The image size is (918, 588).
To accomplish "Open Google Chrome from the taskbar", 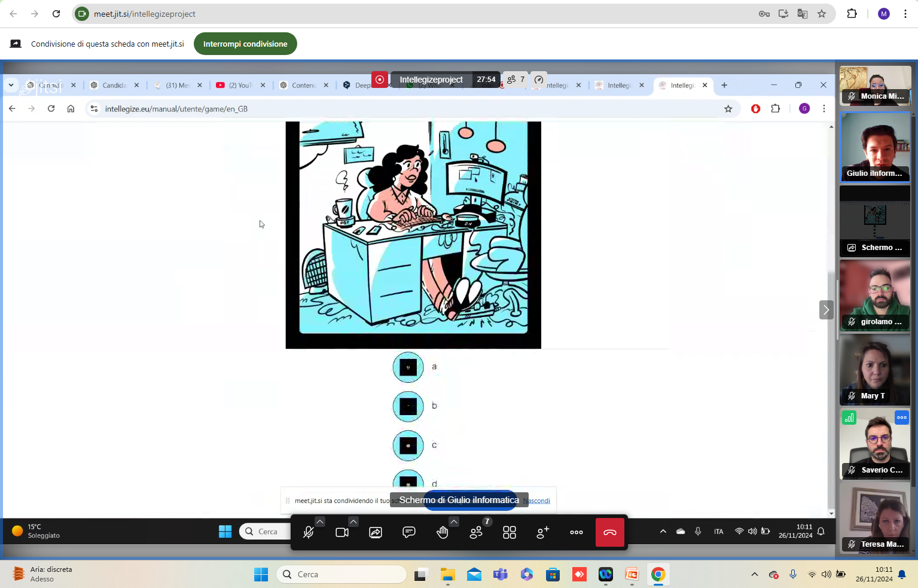I will coord(658,574).
